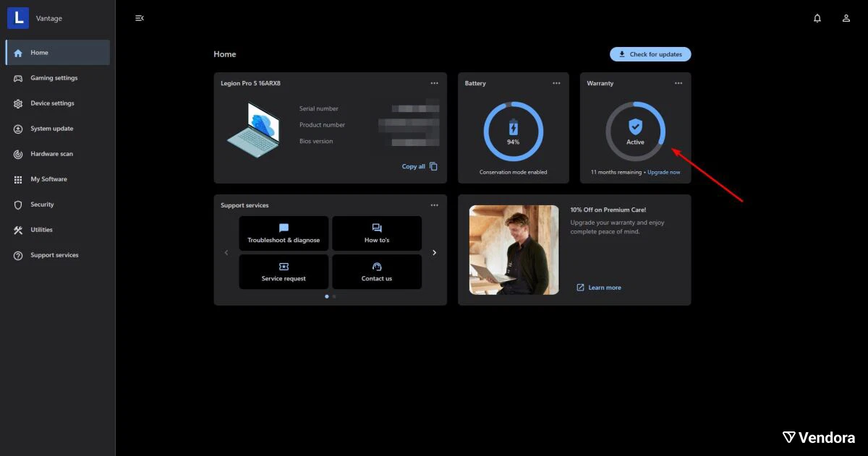The height and width of the screenshot is (456, 868).
Task: Click the Product number label
Action: pyautogui.click(x=322, y=125)
